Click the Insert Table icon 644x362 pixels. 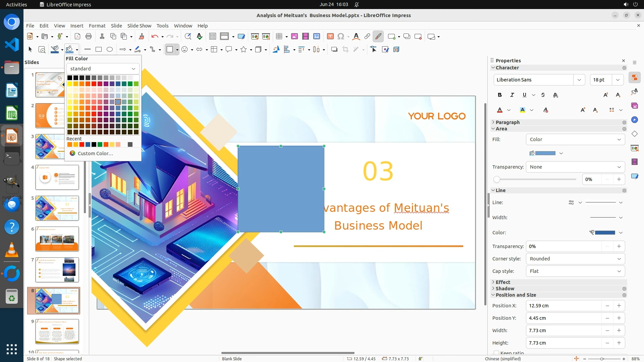coord(279,37)
